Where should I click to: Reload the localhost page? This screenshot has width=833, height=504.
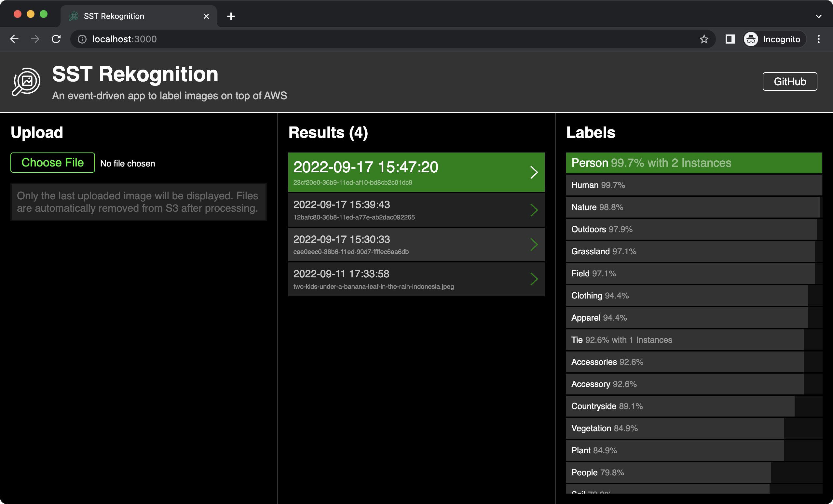[x=56, y=39]
